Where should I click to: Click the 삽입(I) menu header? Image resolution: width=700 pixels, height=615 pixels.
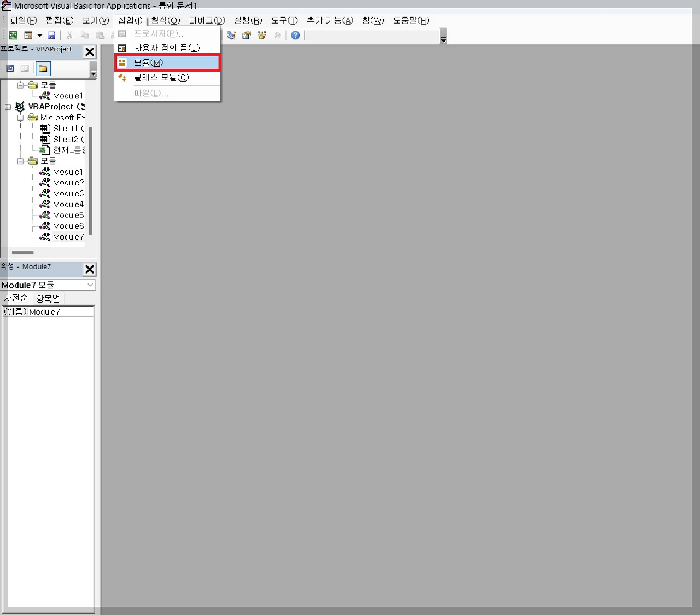coord(131,20)
